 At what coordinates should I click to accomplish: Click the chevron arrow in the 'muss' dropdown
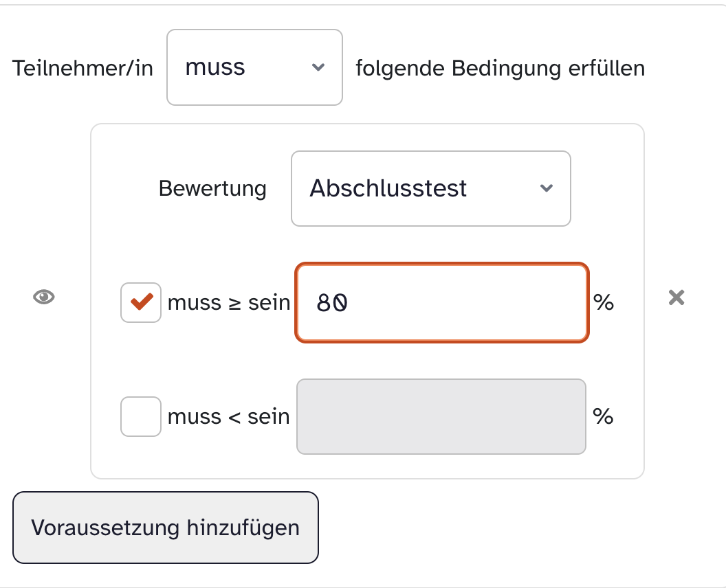click(318, 67)
